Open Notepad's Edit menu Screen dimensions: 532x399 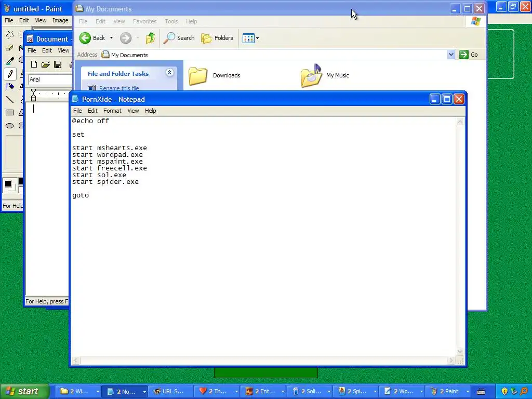[92, 111]
